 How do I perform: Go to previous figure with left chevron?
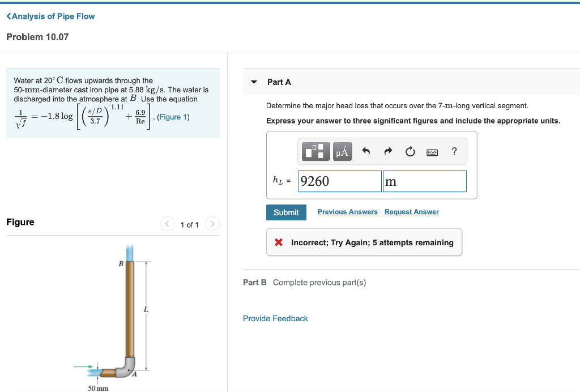coord(167,224)
